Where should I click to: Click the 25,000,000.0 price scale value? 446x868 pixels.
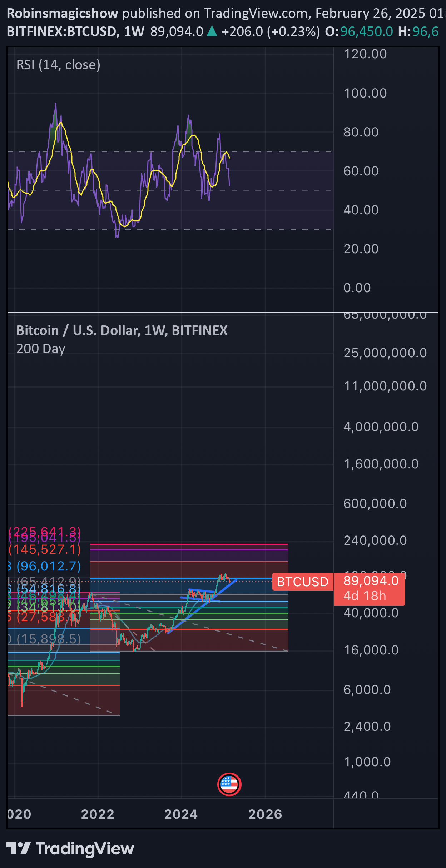(385, 353)
